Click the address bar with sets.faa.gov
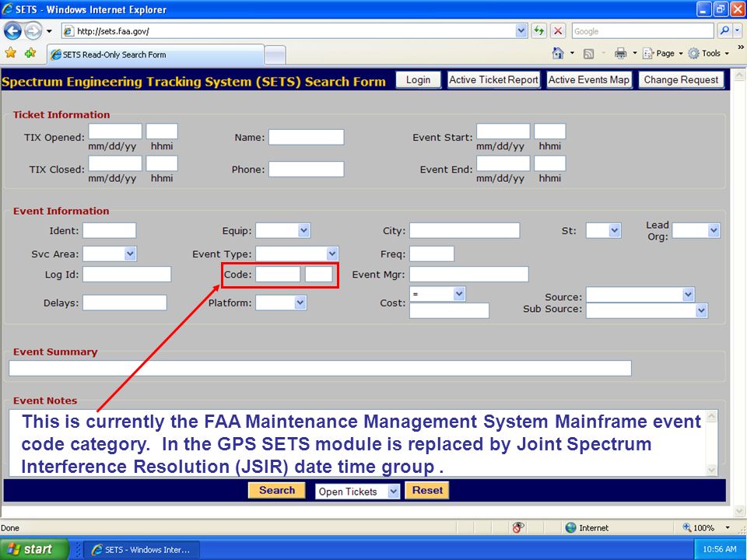 (289, 31)
